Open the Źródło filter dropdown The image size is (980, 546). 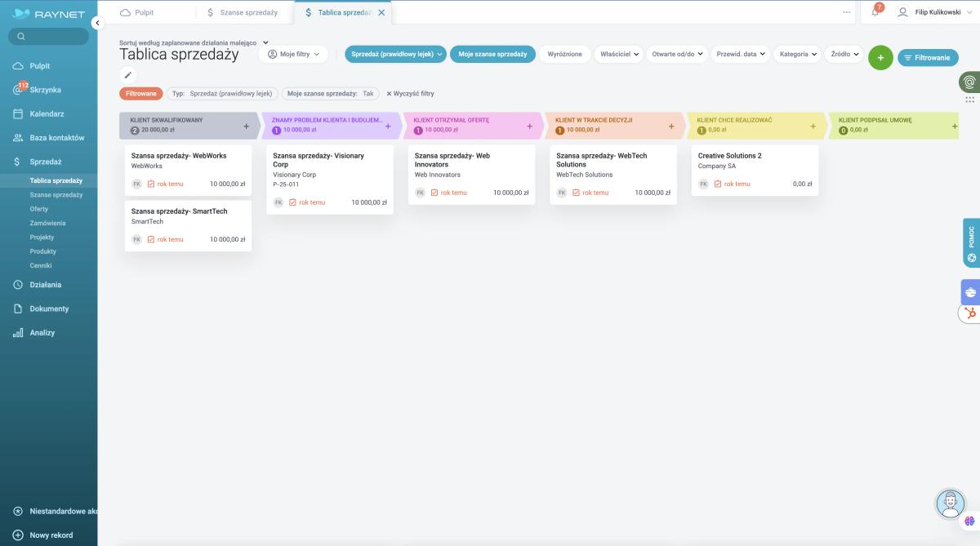[844, 54]
